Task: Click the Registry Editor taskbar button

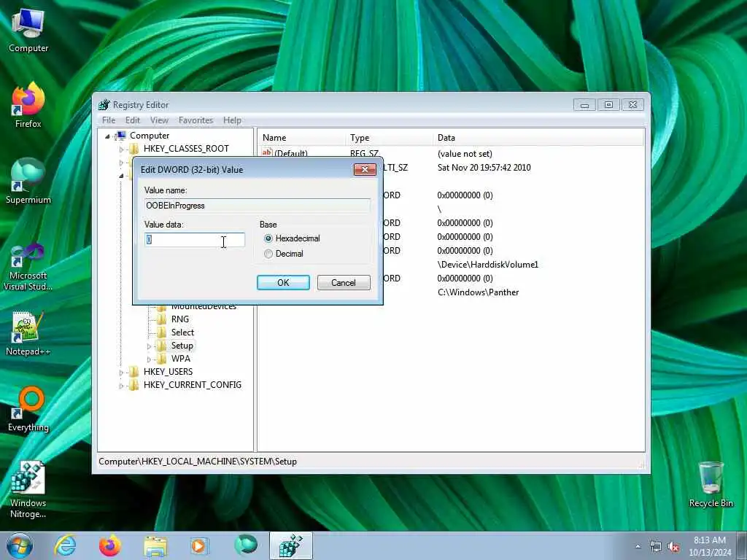Action: tap(291, 545)
